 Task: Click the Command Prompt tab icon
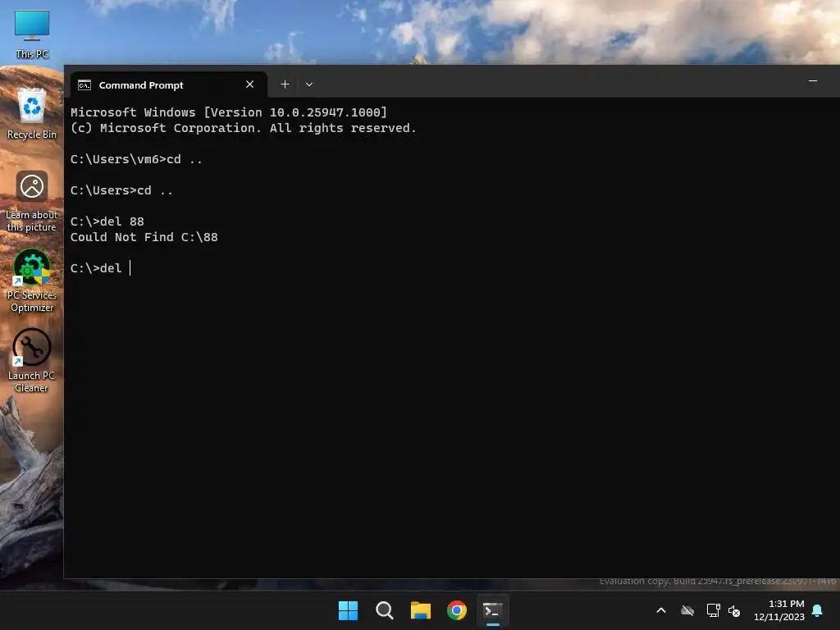(x=84, y=85)
